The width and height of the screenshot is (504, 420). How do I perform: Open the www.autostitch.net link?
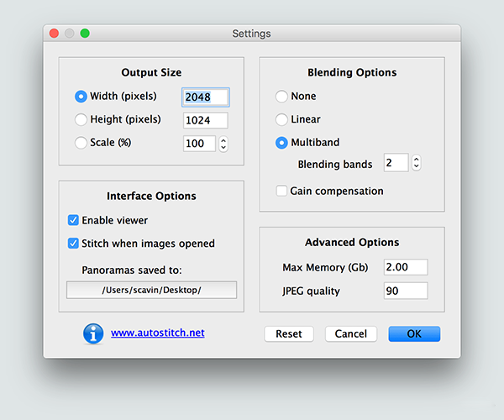click(158, 333)
